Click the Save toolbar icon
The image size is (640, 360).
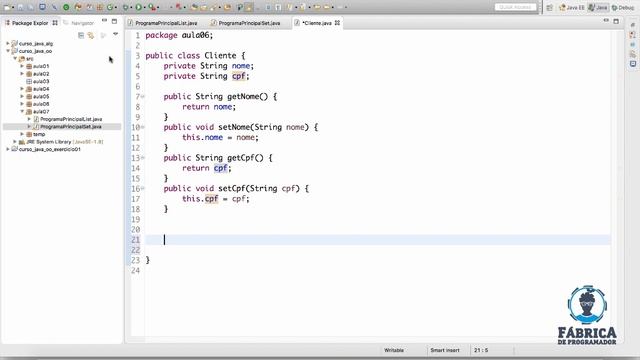pyautogui.click(x=20, y=7)
